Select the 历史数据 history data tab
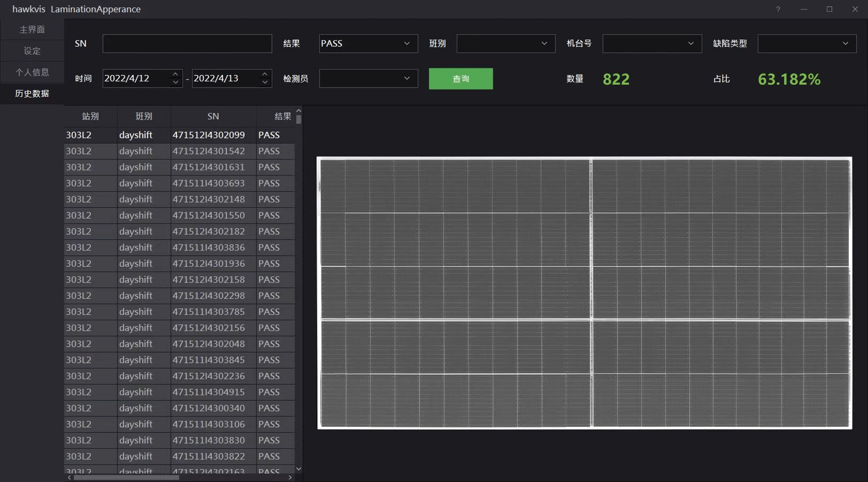The image size is (868, 482). tap(32, 93)
